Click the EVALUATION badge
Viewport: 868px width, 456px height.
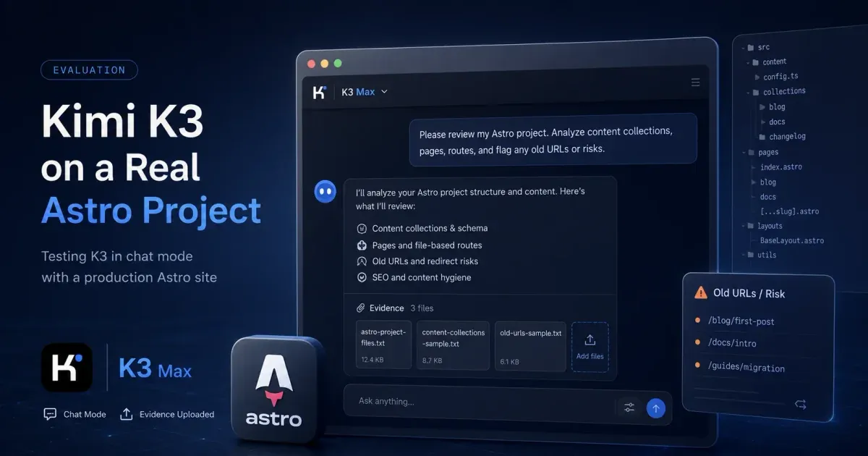[x=89, y=70]
